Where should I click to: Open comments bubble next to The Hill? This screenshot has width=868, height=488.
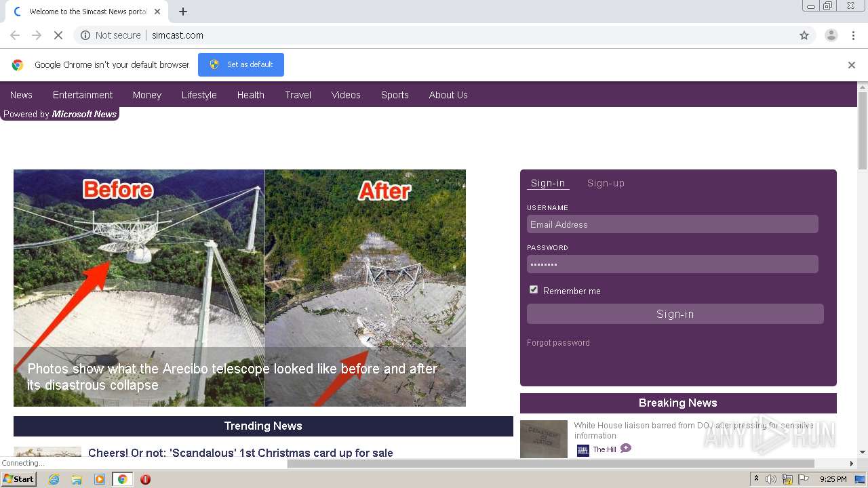pyautogui.click(x=626, y=448)
